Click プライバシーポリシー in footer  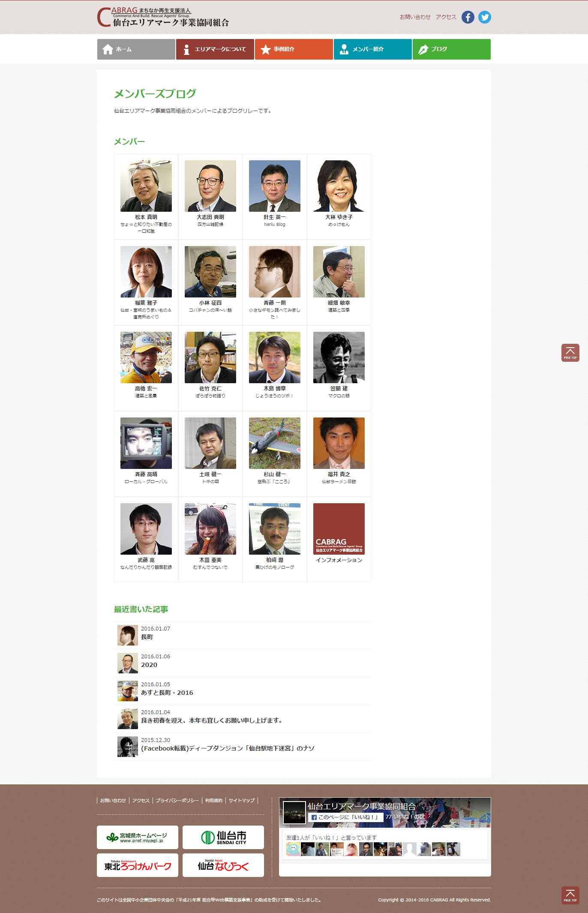pos(177,800)
